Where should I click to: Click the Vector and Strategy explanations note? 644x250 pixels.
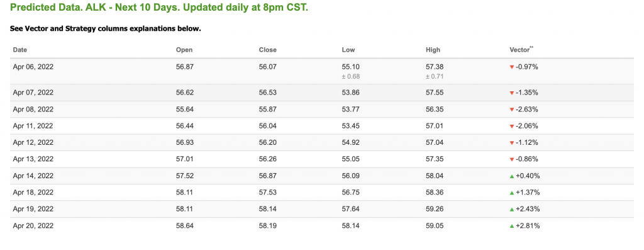tap(105, 29)
